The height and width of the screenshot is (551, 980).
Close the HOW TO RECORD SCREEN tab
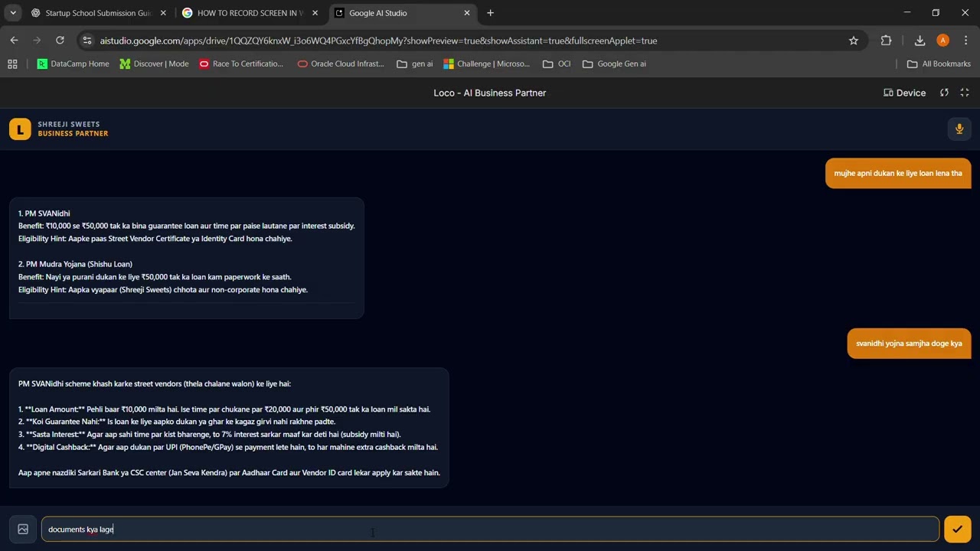click(x=315, y=13)
